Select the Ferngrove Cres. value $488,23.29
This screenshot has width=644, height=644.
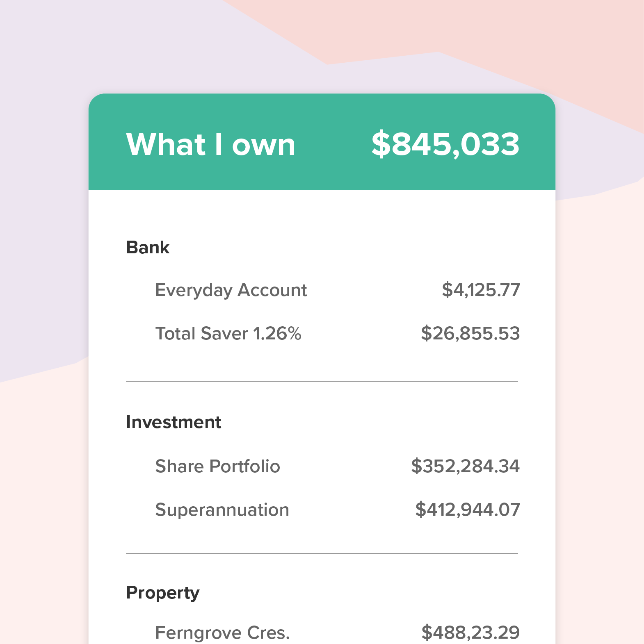(x=470, y=633)
